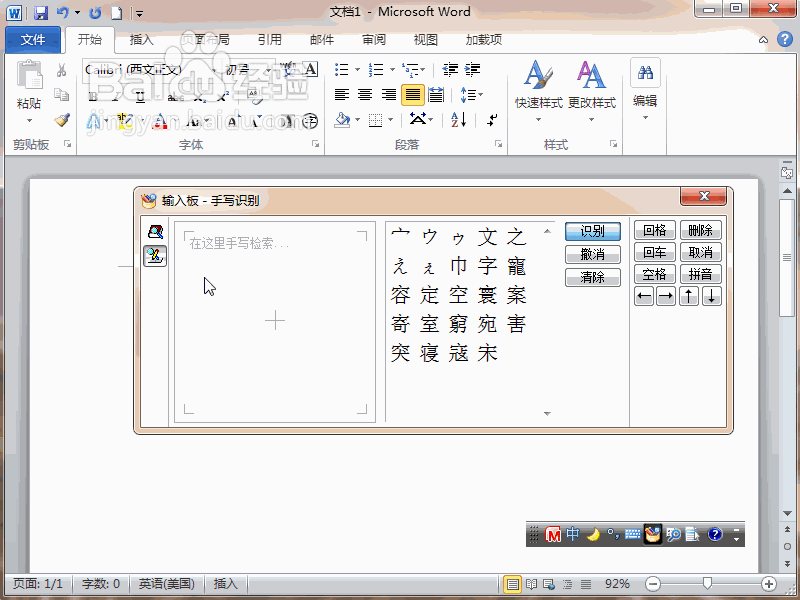Viewport: 800px width, 600px height.
Task: Click the distributed alignment icon
Action: tap(436, 95)
